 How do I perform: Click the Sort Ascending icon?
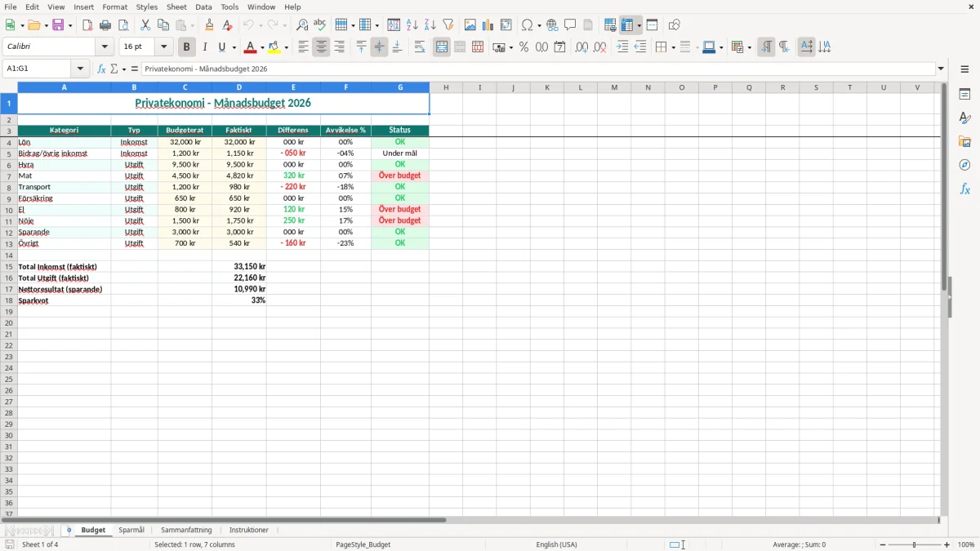(x=412, y=25)
